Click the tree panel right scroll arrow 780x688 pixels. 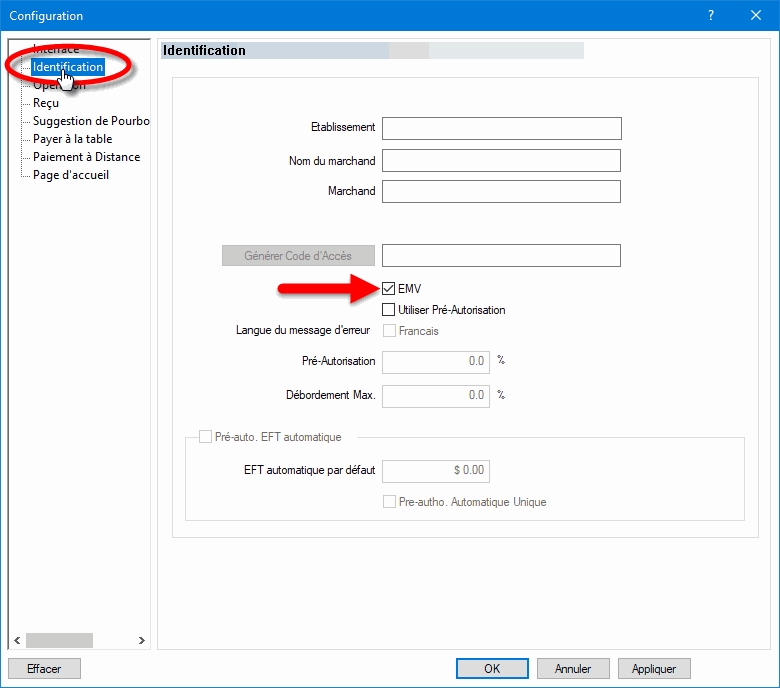(141, 640)
